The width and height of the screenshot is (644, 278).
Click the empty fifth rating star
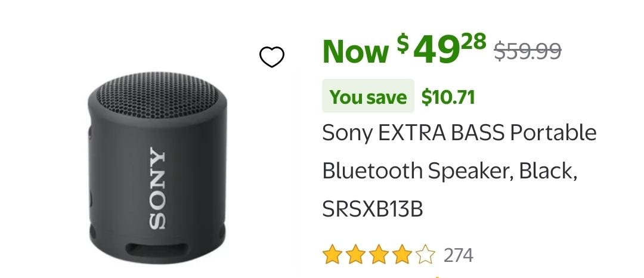[x=425, y=256]
